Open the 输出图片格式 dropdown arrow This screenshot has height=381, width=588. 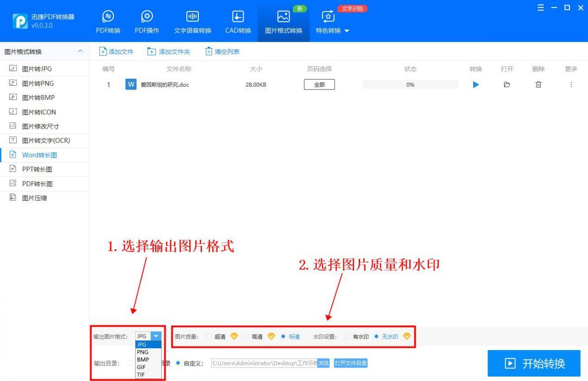click(156, 336)
